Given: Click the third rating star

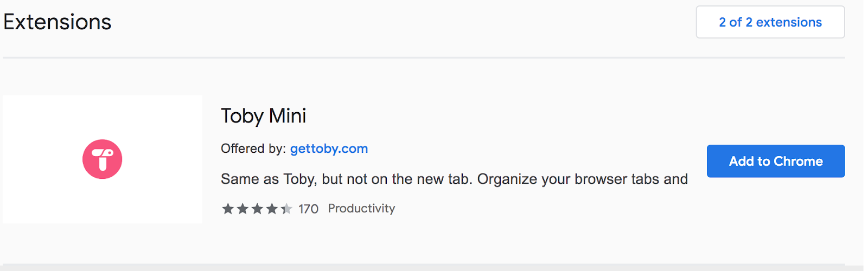Looking at the screenshot, I should 257,209.
